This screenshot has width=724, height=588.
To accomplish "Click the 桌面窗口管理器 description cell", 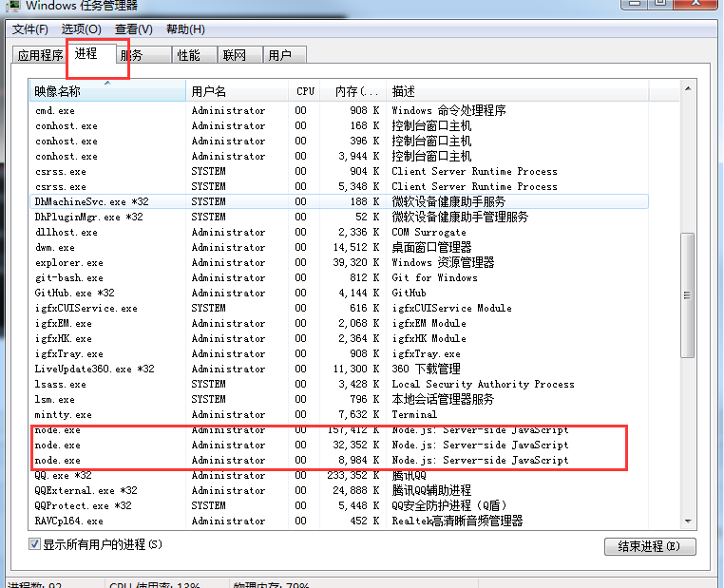I will coord(431,247).
